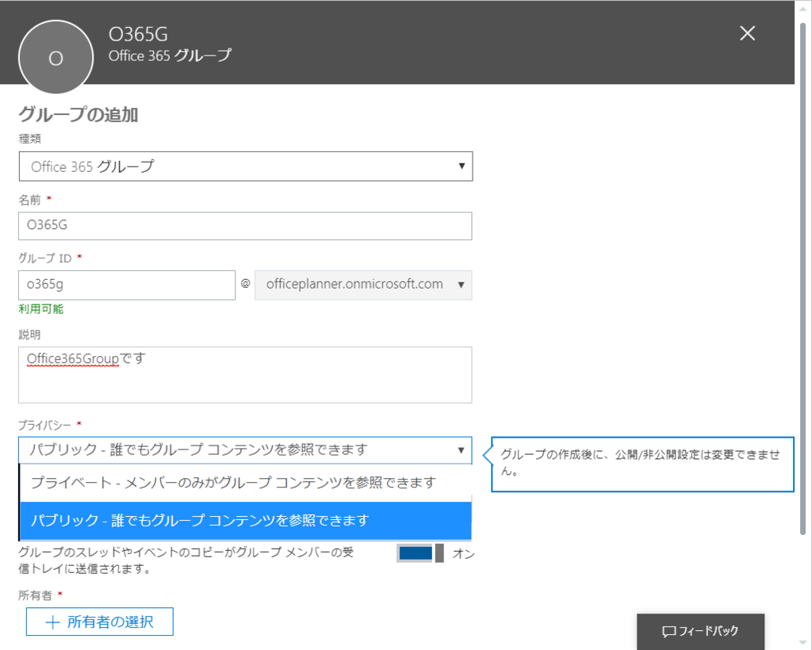Click the 種類 label
This screenshot has width=812, height=650.
pos(29,138)
